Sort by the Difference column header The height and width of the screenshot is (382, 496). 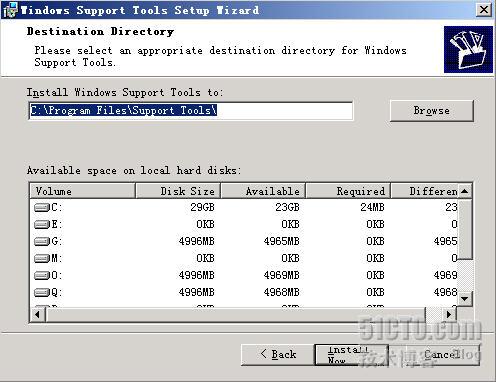tap(424, 191)
